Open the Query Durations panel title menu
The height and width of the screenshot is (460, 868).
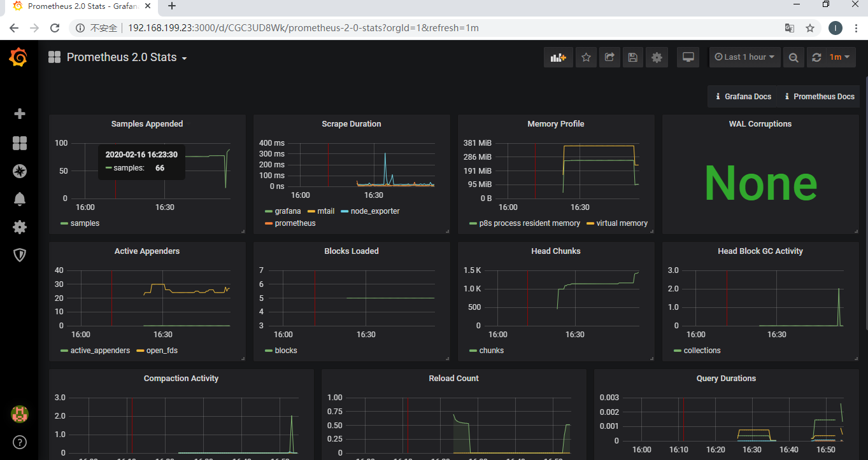(726, 379)
